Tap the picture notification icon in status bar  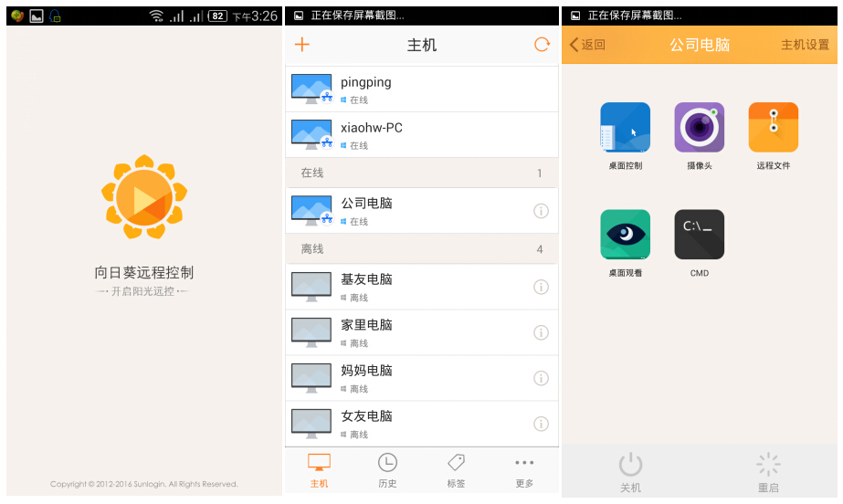[37, 16]
